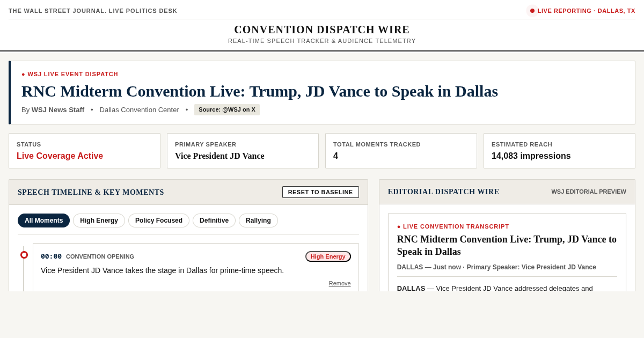Click the Speech Timeline & Key Moments heading

(91, 192)
